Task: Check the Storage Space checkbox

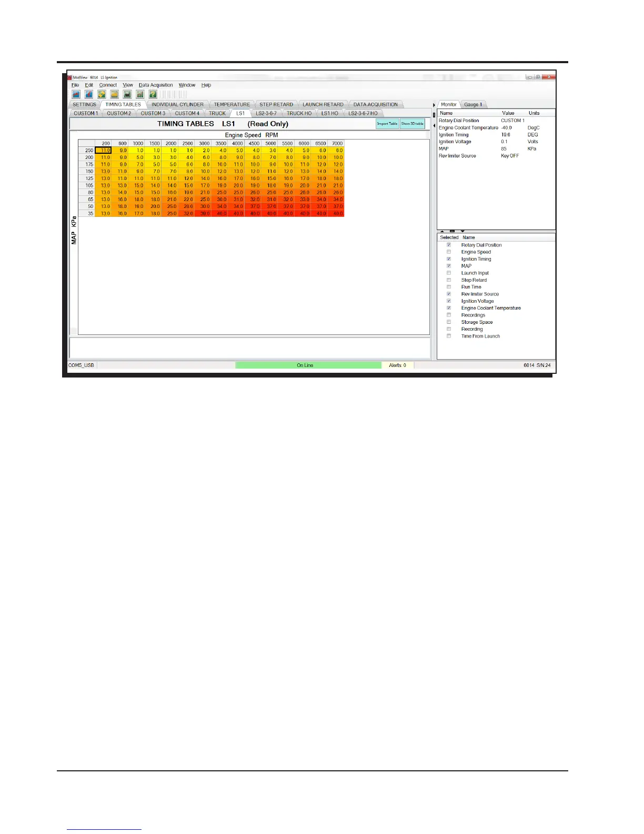Action: 449,322
